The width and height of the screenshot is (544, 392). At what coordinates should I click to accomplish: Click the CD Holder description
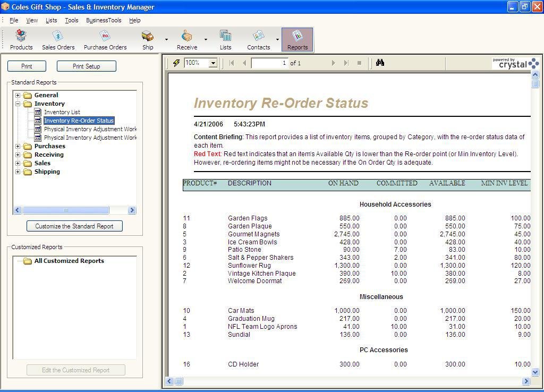click(x=243, y=364)
